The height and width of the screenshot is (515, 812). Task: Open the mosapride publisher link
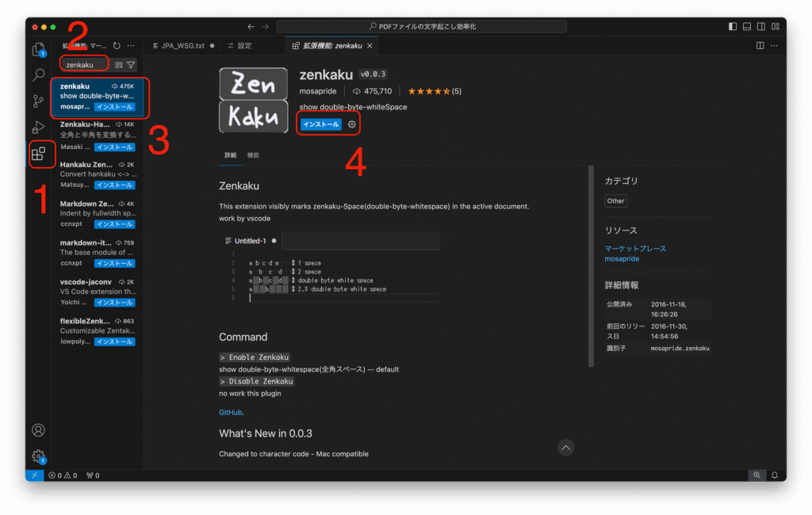coord(318,91)
